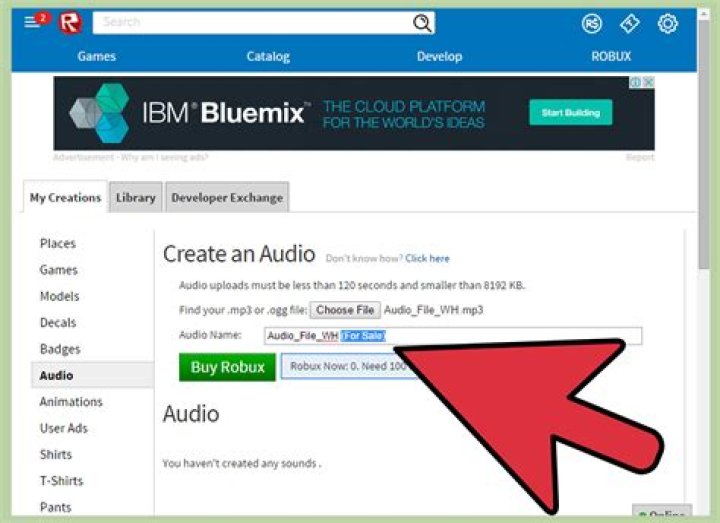Screen dimensions: 720x523
Task: Select Decals in the sidebar
Action: click(x=60, y=323)
